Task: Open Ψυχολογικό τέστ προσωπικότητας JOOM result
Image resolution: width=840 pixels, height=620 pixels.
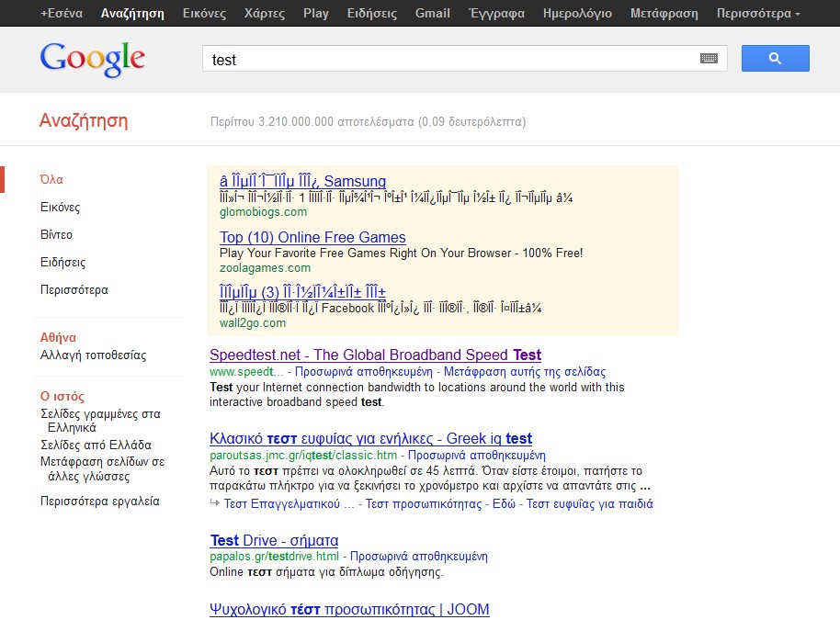Action: [x=349, y=609]
